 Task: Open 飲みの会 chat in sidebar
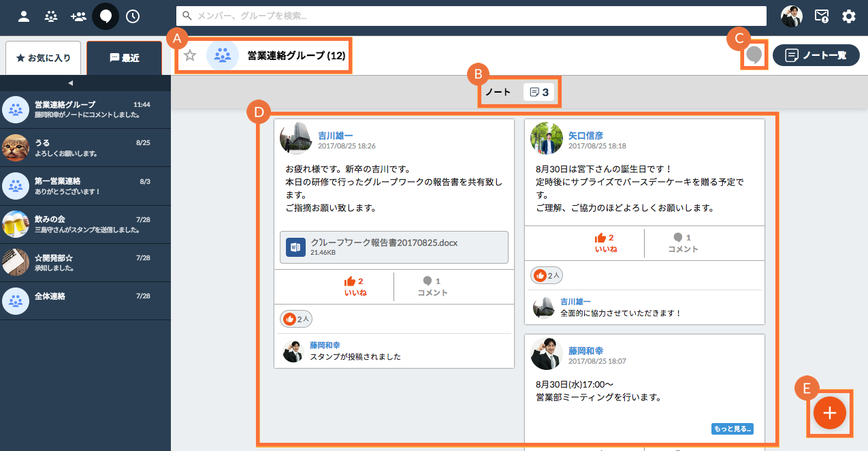[x=85, y=224]
